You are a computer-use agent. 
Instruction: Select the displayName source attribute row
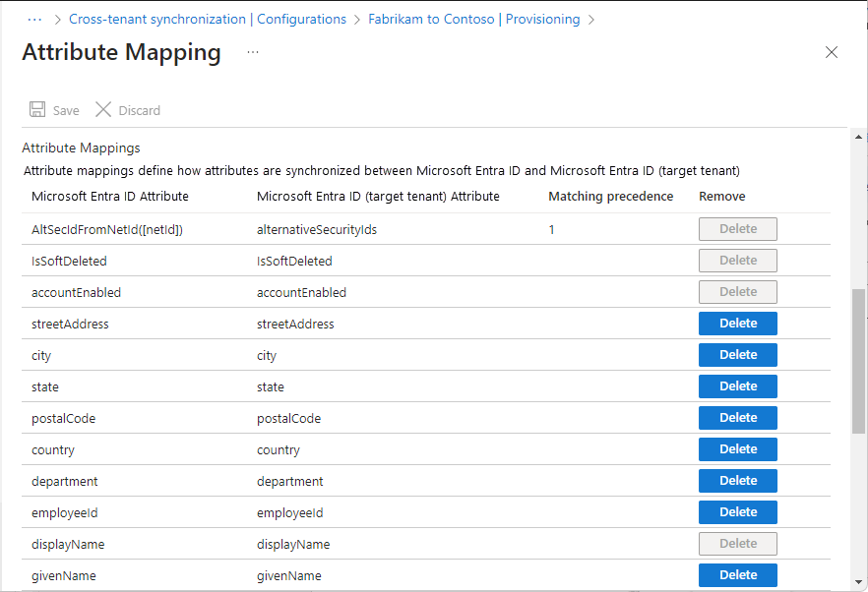[x=68, y=545]
